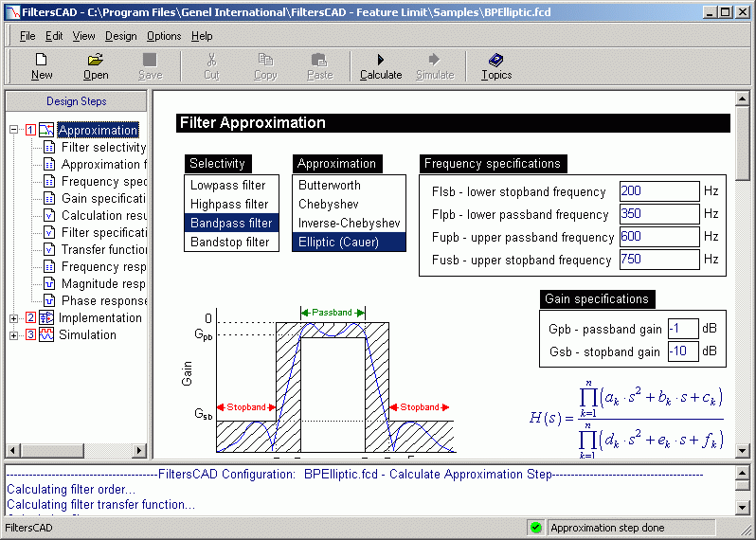Open the Magnitude response tree item
Viewport: 756px width, 540px height.
pos(103,283)
